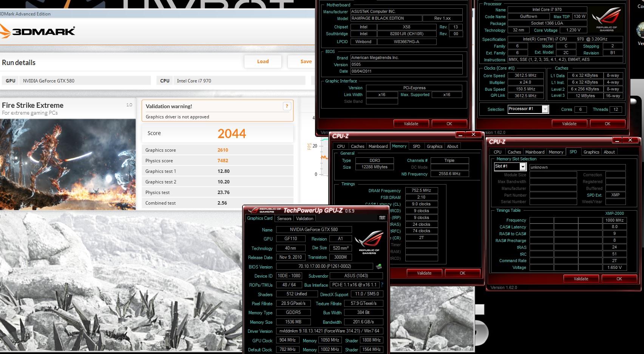Image resolution: width=644 pixels, height=354 pixels.
Task: Open the Caches tab in the CPU-Z SPD window
Action: [x=514, y=152]
